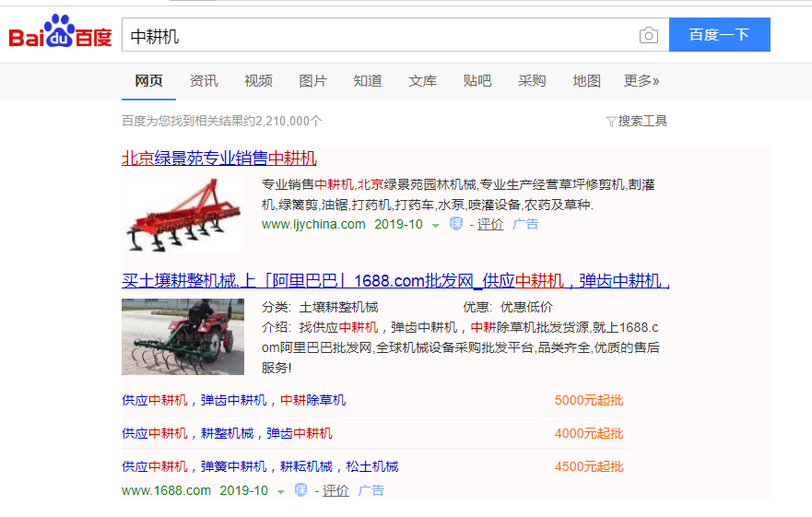Open the 北京绿景苑专业销售中耕机 result

click(219, 158)
